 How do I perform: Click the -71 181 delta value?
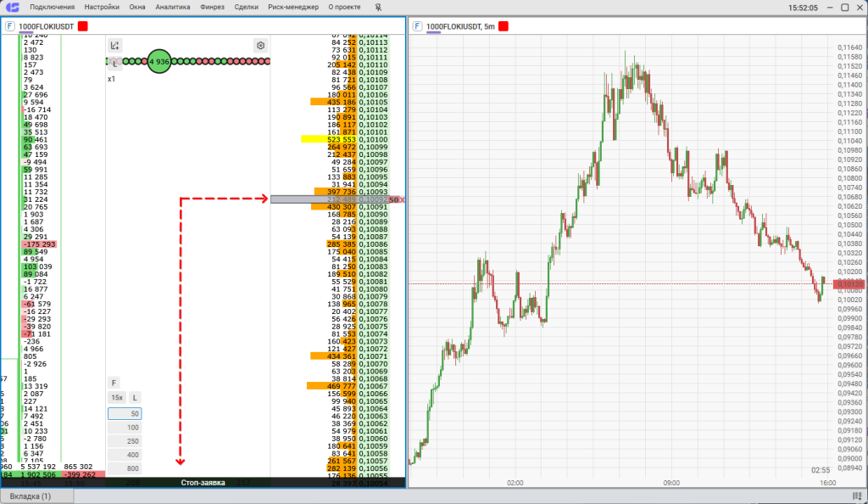37,334
